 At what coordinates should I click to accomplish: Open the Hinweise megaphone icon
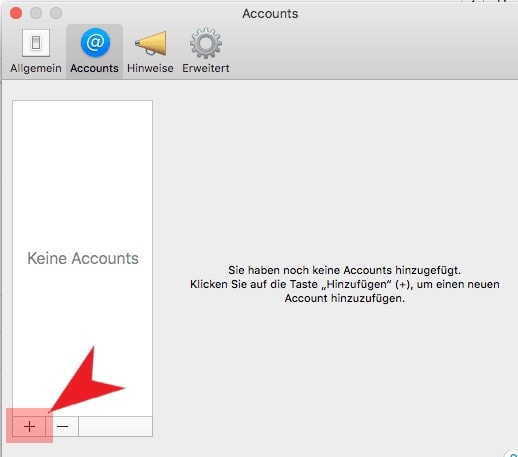tap(150, 43)
